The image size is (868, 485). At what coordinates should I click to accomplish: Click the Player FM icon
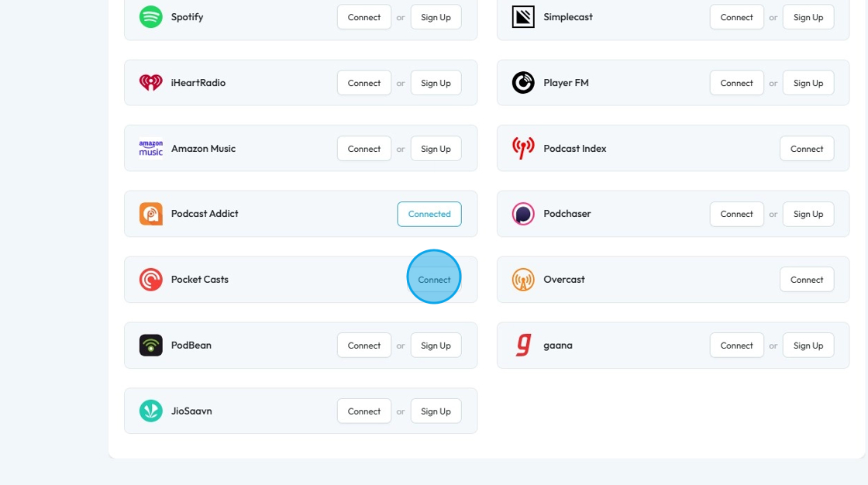point(523,83)
